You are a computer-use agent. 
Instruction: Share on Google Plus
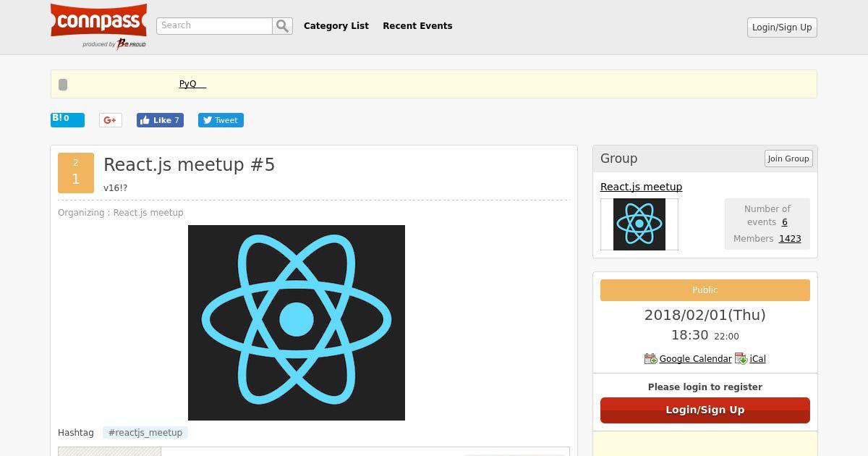coord(111,120)
